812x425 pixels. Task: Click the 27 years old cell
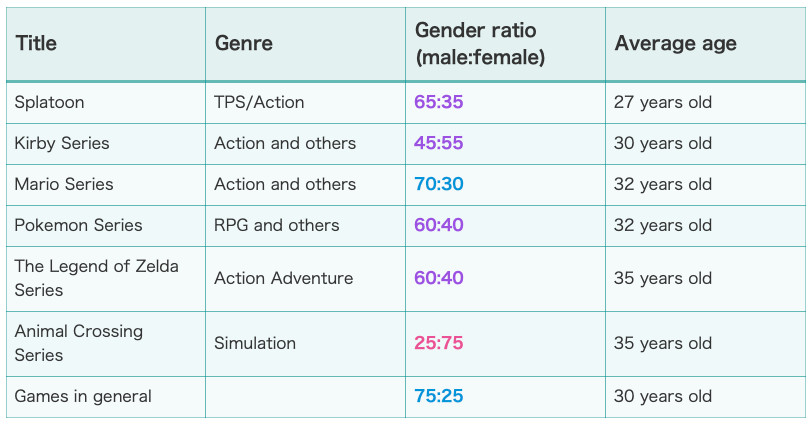tap(663, 102)
